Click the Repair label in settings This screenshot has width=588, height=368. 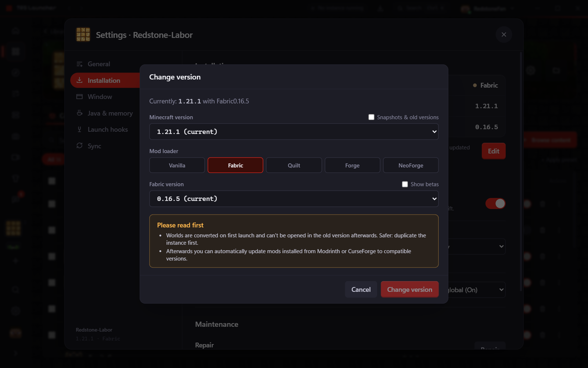[x=204, y=345]
